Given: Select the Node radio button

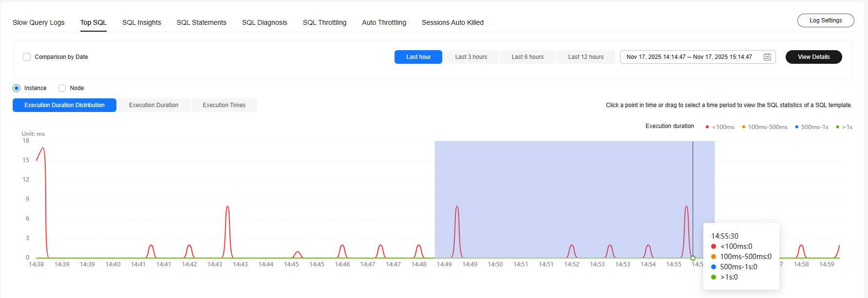Looking at the screenshot, I should 62,88.
